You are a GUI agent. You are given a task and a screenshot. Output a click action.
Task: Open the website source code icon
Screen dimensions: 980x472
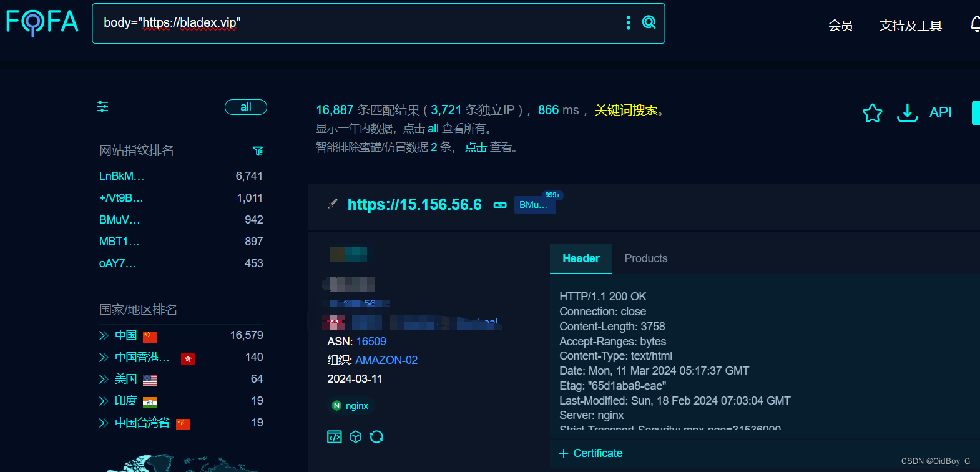coord(335,436)
